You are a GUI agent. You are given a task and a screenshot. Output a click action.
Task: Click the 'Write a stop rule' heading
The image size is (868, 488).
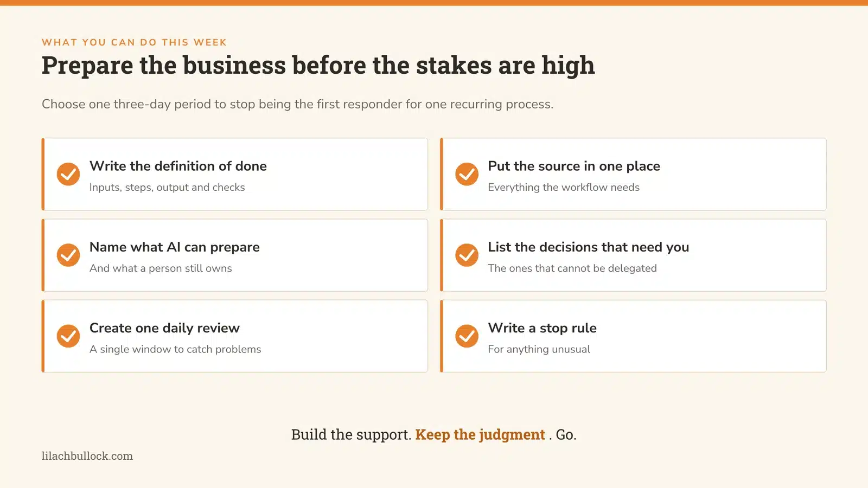[x=542, y=328]
